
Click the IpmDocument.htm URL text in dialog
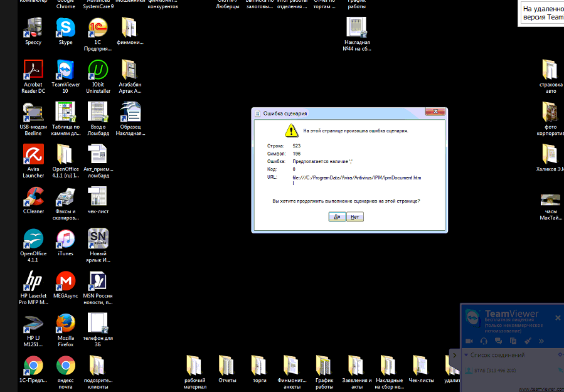tap(356, 180)
